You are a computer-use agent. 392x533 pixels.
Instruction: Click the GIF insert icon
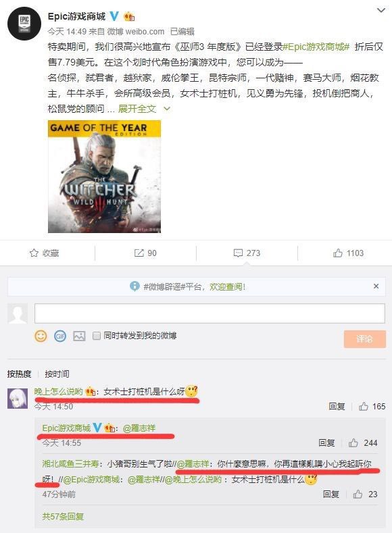(60, 336)
